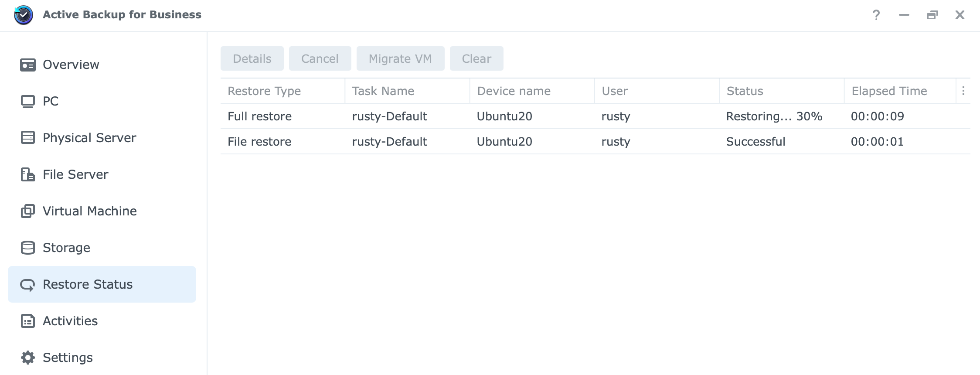Click the Migrate VM button
The height and width of the screenshot is (375, 980).
pyautogui.click(x=401, y=58)
